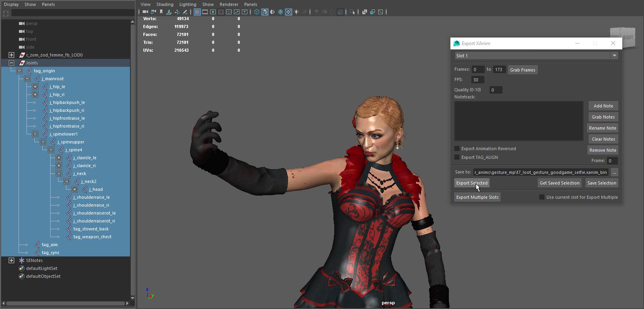Click the Grab Frames button
This screenshot has width=644, height=309.
point(522,70)
